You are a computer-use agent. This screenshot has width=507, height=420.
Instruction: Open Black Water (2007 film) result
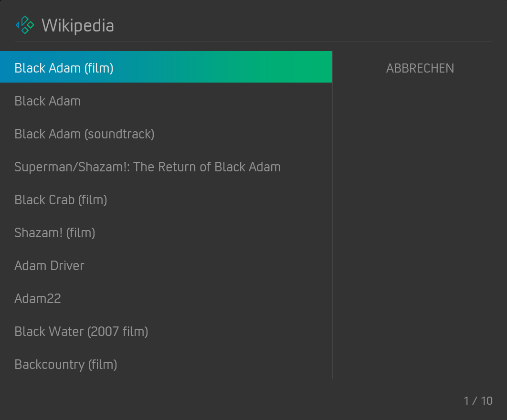pos(166,331)
